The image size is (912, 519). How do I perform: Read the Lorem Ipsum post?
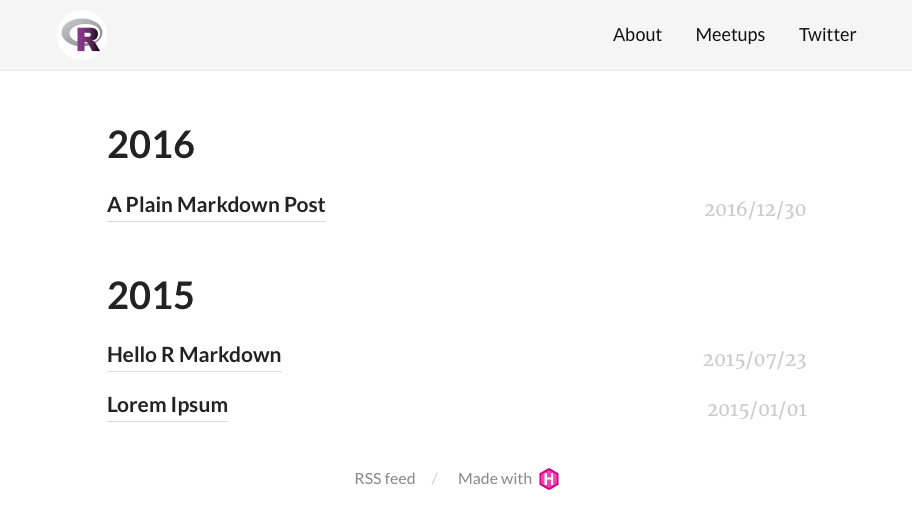coord(167,405)
